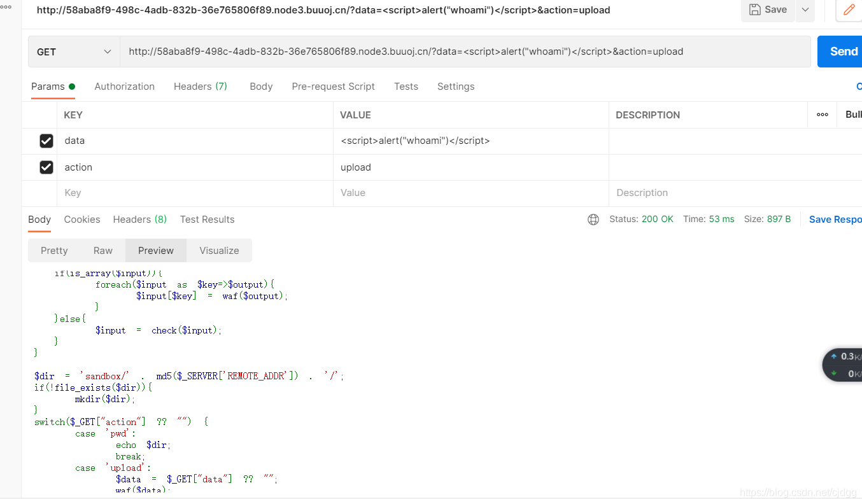Open the GET method dropdown
The height and width of the screenshot is (504, 862).
point(74,52)
